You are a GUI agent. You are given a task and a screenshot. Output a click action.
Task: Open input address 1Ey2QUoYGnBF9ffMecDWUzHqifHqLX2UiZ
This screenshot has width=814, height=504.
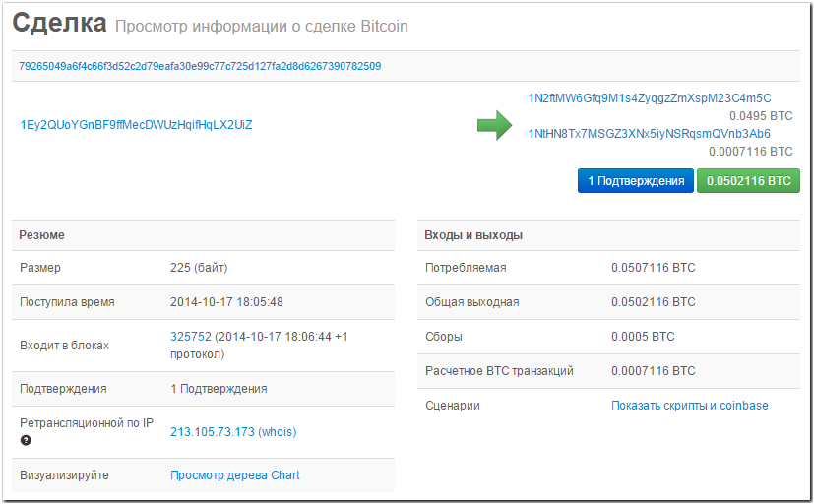136,125
